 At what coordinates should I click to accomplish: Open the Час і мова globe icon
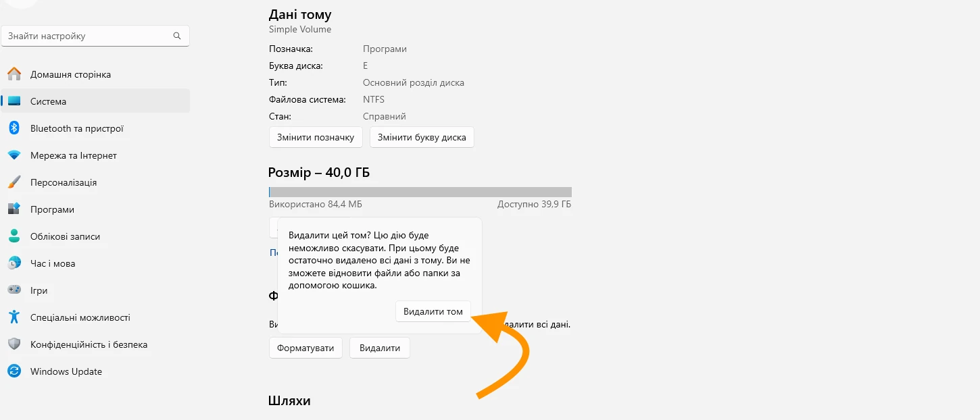point(14,263)
